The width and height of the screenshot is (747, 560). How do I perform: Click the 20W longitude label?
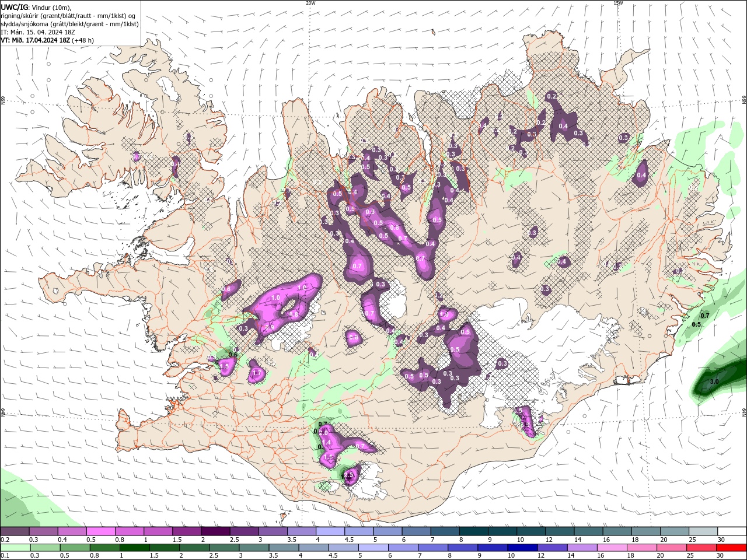[x=310, y=3]
